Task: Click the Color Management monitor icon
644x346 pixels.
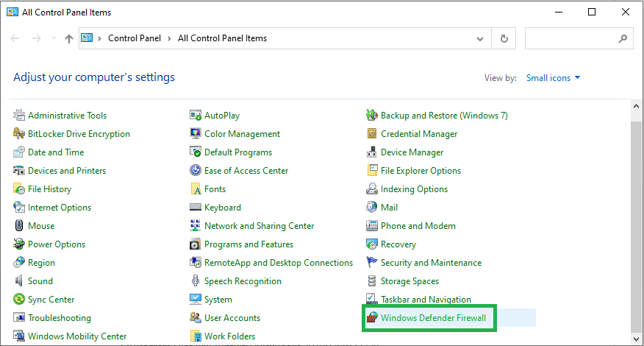Action: pyautogui.click(x=196, y=134)
